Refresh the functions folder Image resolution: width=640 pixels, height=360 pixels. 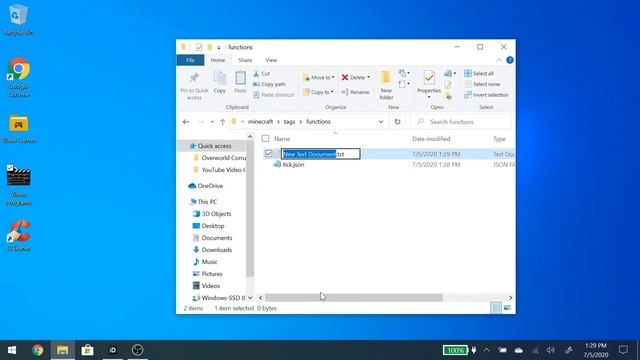click(x=397, y=122)
